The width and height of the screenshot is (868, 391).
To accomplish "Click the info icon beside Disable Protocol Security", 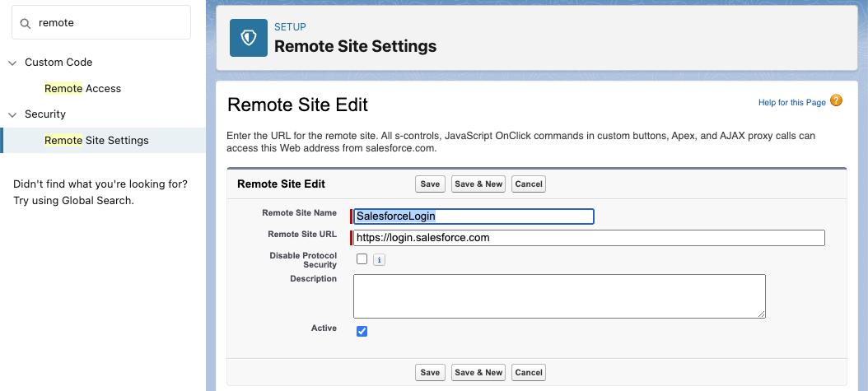I will coord(379,259).
